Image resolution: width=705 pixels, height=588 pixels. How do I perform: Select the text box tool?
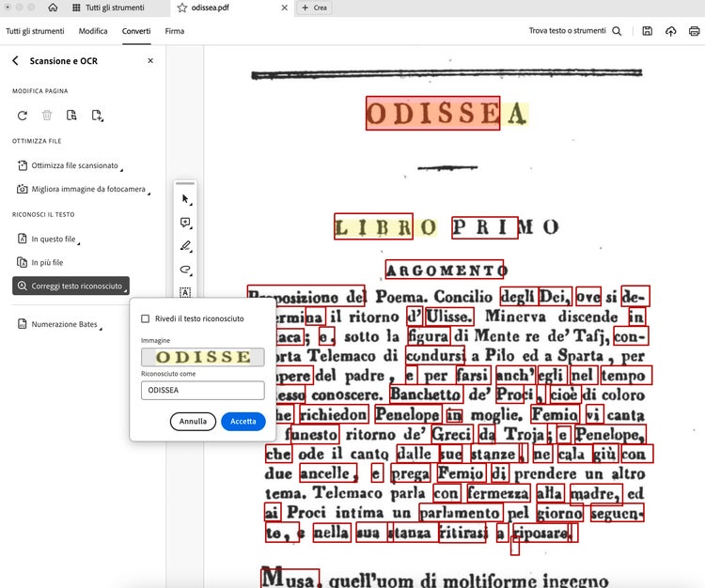pos(185,292)
